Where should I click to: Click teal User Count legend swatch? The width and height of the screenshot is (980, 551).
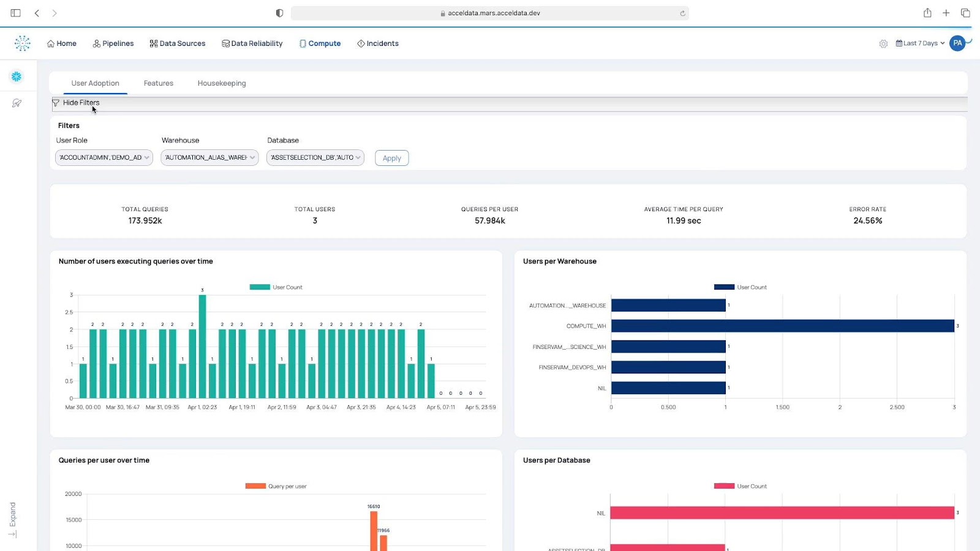pos(260,287)
